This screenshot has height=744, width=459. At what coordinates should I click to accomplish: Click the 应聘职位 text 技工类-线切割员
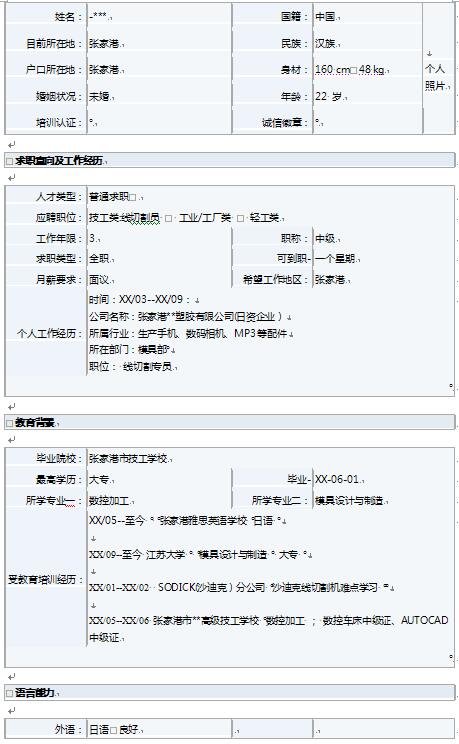click(124, 218)
